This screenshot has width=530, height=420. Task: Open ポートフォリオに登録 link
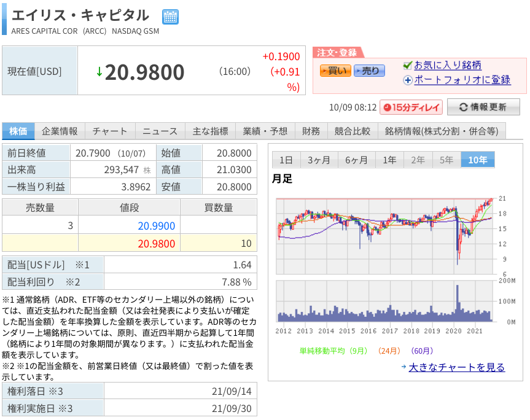tap(462, 80)
